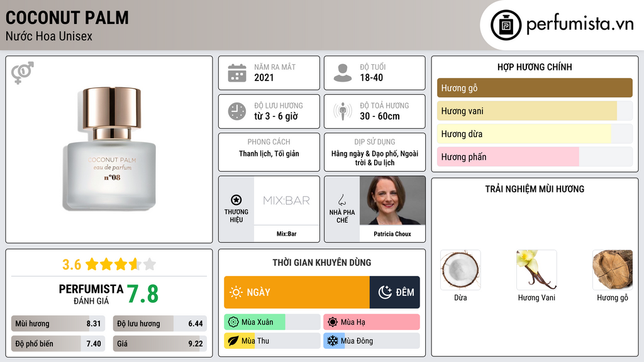
Task: Click the Mùi hương 8.31 score bar
Action: pyautogui.click(x=58, y=324)
